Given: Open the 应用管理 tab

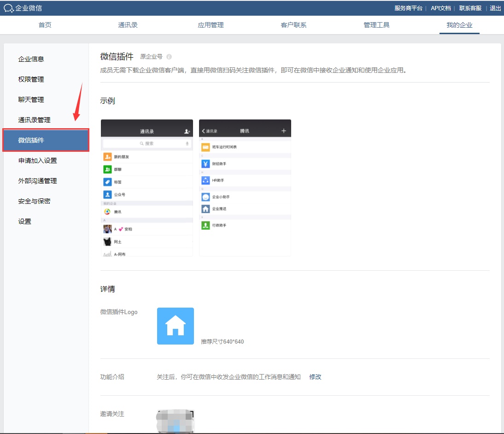Looking at the screenshot, I should (x=211, y=25).
